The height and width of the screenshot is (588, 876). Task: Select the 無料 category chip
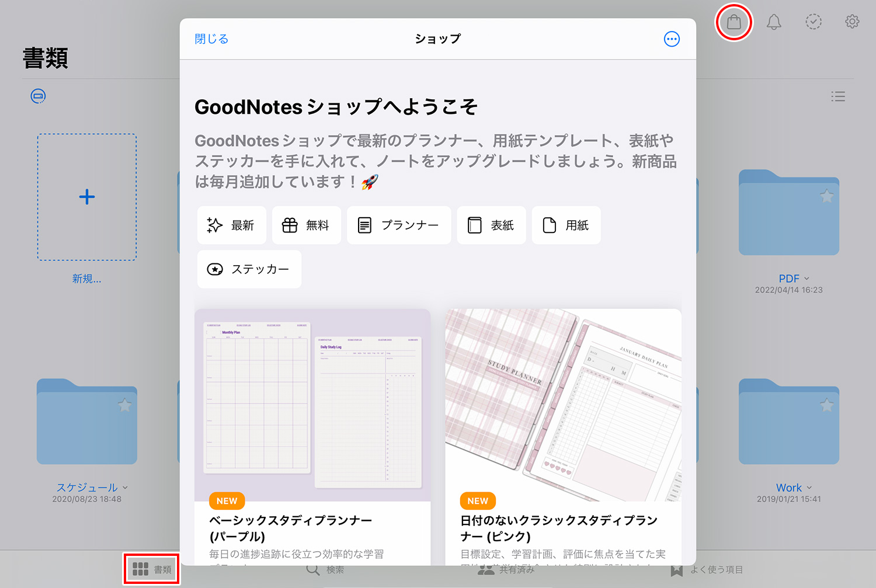[307, 225]
